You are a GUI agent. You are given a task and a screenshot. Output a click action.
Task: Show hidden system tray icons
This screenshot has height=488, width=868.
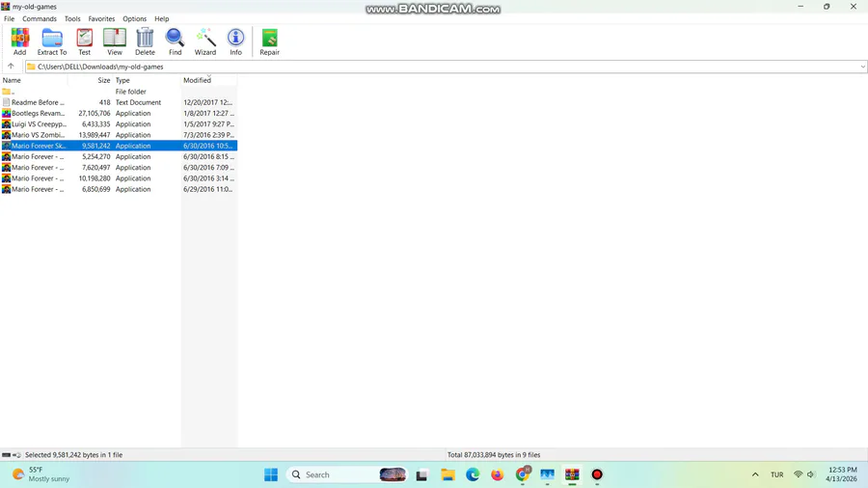tap(755, 474)
